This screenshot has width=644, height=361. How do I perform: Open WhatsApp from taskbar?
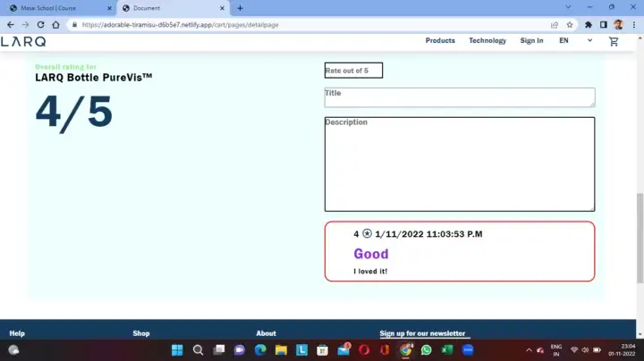click(x=427, y=350)
